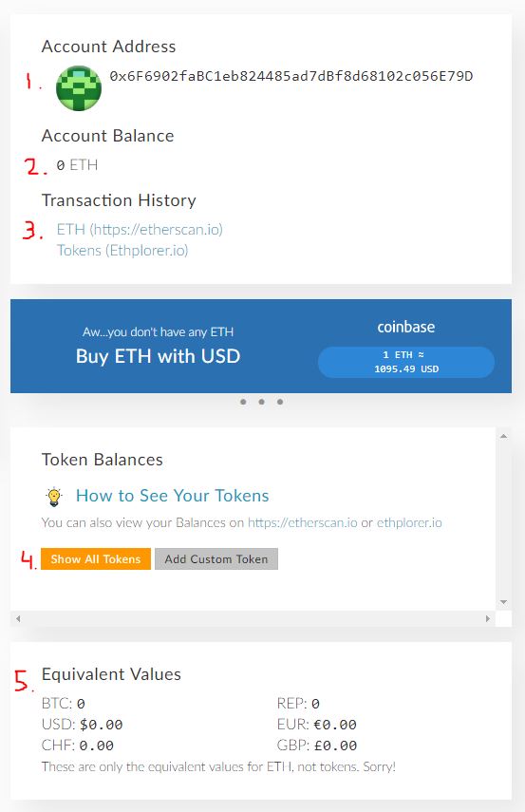Click the 1 ETH ≈ 1095.49 USD price pill
Viewport: 525px width, 812px height.
coord(406,362)
